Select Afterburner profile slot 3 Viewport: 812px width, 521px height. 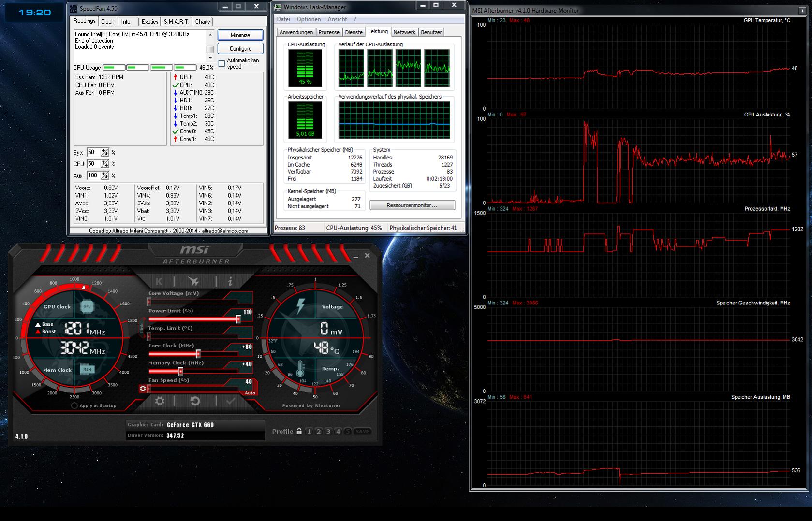328,432
